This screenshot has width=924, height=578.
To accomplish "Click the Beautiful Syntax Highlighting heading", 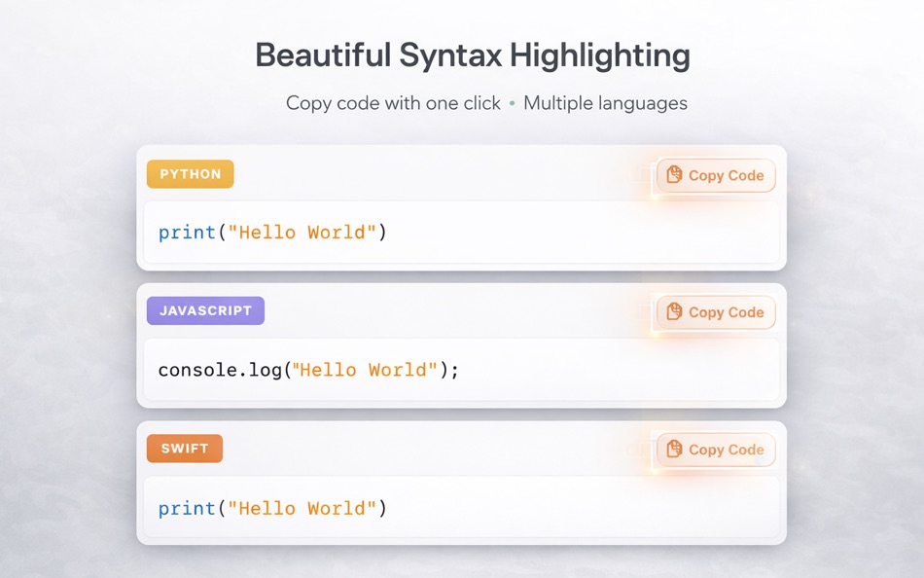I will click(x=471, y=55).
